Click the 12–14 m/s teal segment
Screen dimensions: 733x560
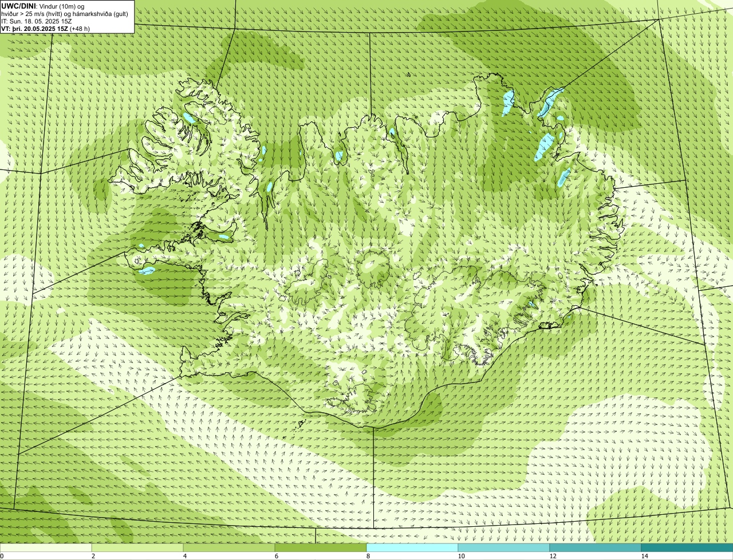tap(596, 547)
